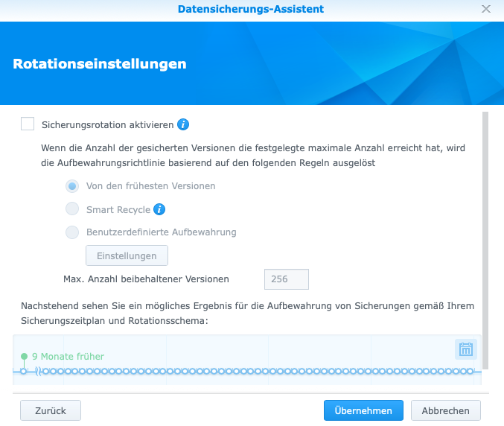This screenshot has width=504, height=426.
Task: Select Von den frühesten Versionen radio
Action: coord(72,186)
